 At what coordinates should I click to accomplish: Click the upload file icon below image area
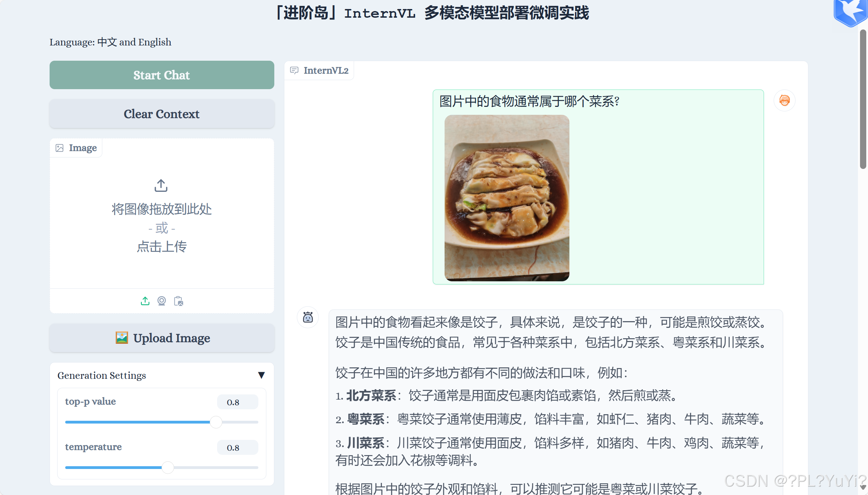145,301
